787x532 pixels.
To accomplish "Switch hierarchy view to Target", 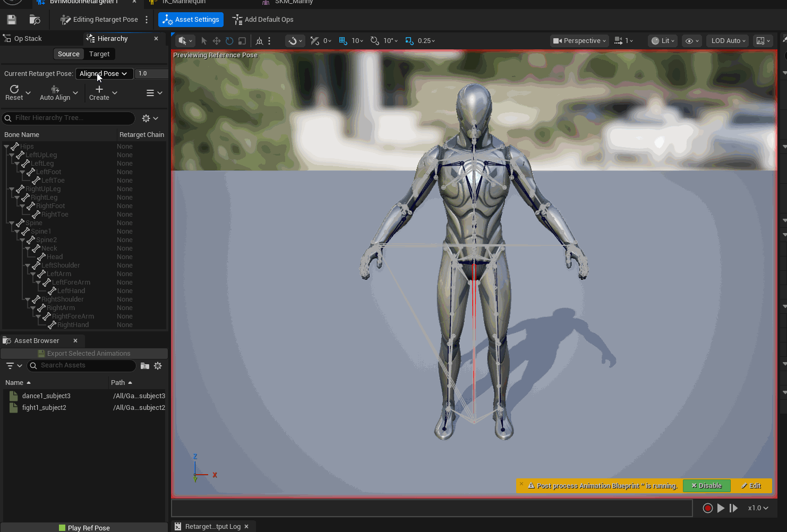I will pyautogui.click(x=99, y=54).
